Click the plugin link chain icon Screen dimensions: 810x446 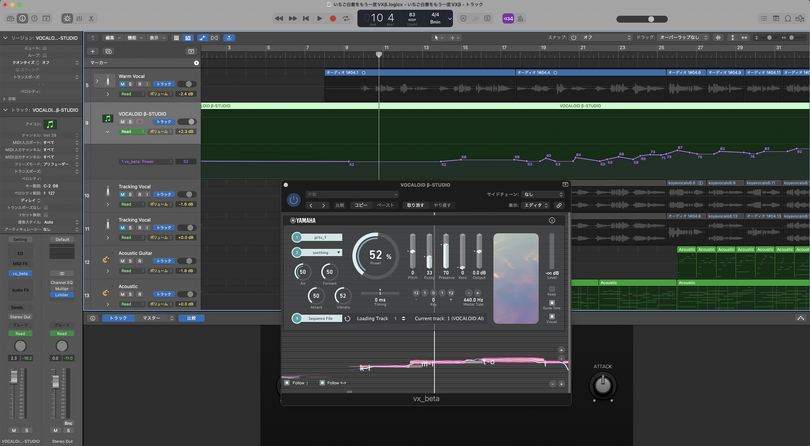pyautogui.click(x=558, y=205)
